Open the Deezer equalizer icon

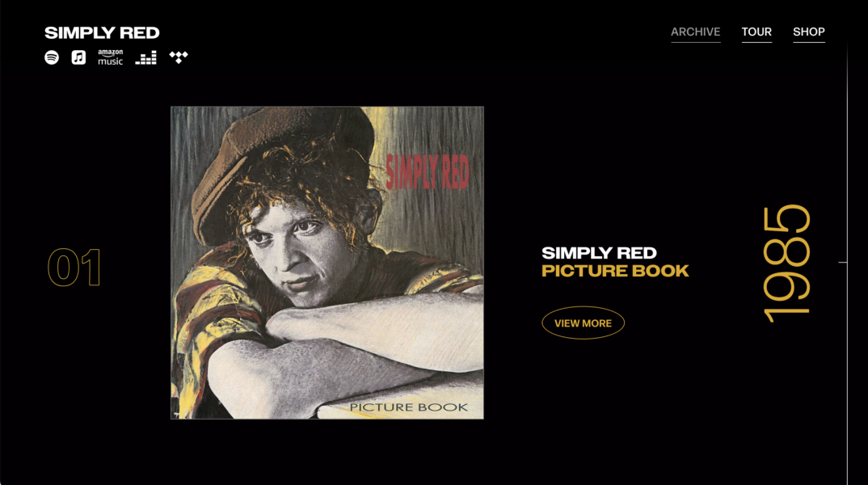click(146, 57)
